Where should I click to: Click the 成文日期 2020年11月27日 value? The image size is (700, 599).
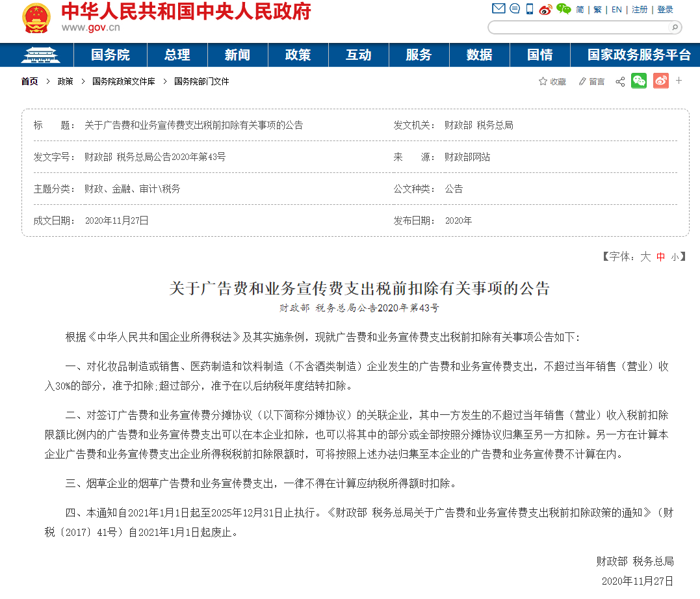(116, 220)
